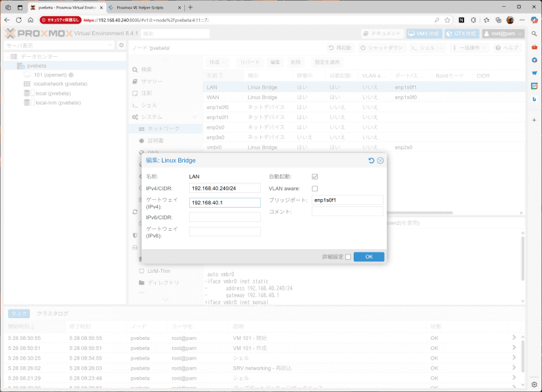The height and width of the screenshot is (392, 542).
Task: Click the IPv4/CIDR input field
Action: 225,188
